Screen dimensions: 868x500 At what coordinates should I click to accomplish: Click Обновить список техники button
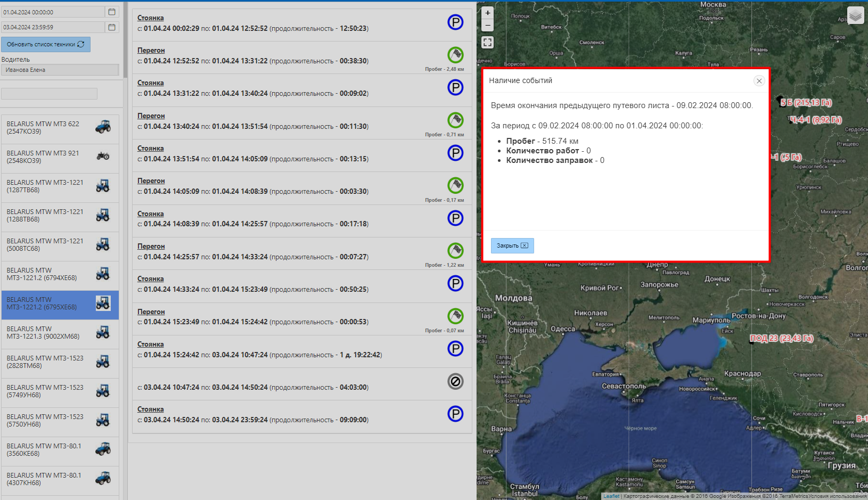pyautogui.click(x=46, y=44)
